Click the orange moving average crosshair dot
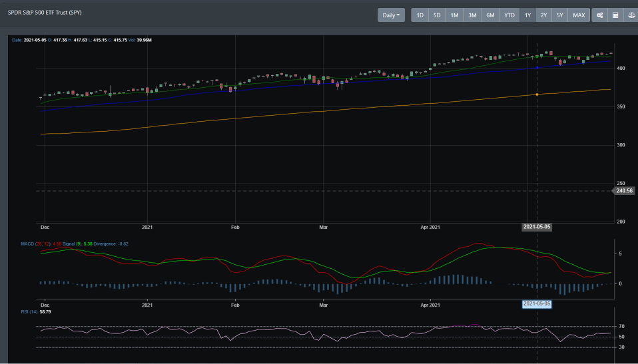The width and height of the screenshot is (638, 364). pyautogui.click(x=537, y=94)
